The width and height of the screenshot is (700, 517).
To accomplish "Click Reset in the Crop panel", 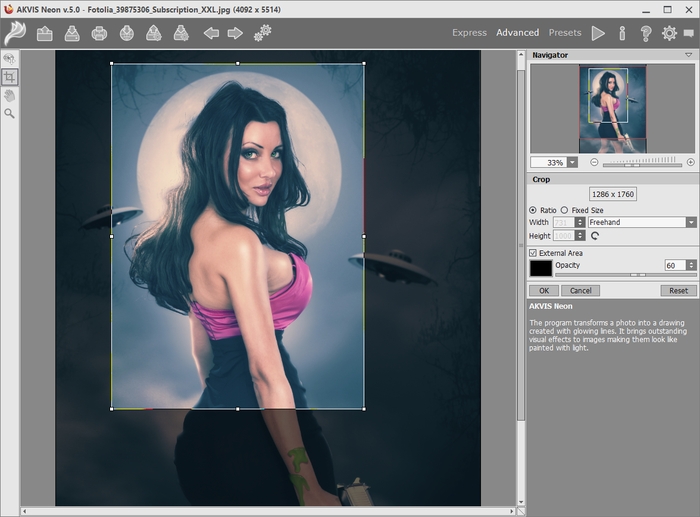I will click(x=678, y=291).
